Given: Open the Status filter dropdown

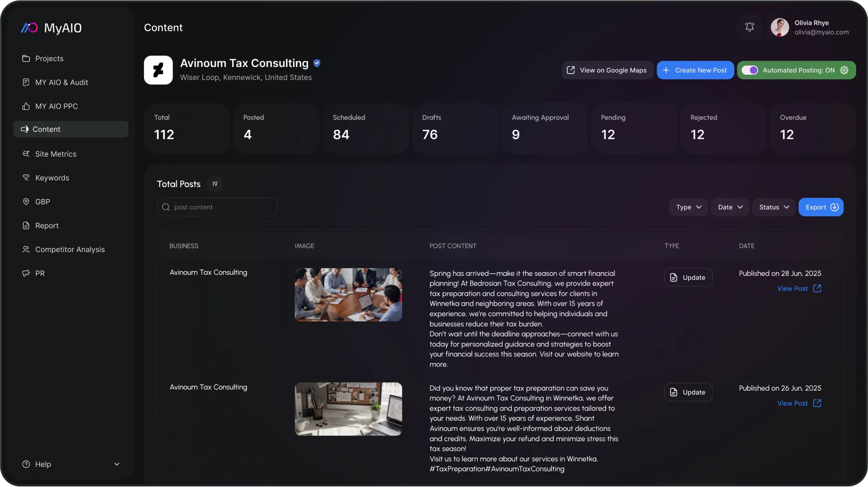Looking at the screenshot, I should point(774,207).
